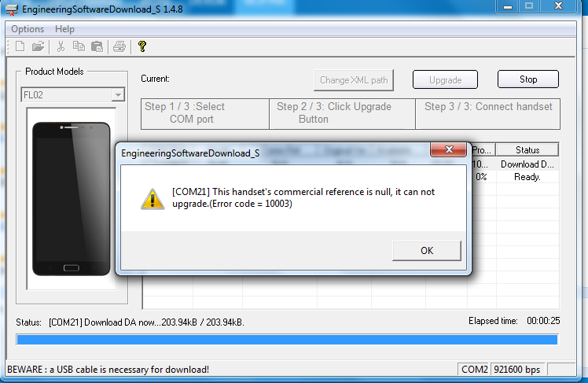
Task: Close the error dialog with red X
Action: coord(449,149)
